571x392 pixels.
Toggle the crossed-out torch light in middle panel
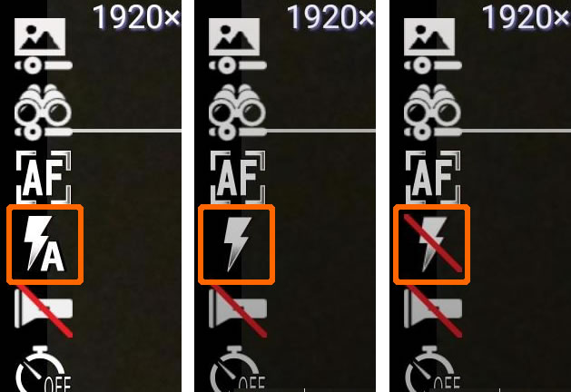pos(238,311)
